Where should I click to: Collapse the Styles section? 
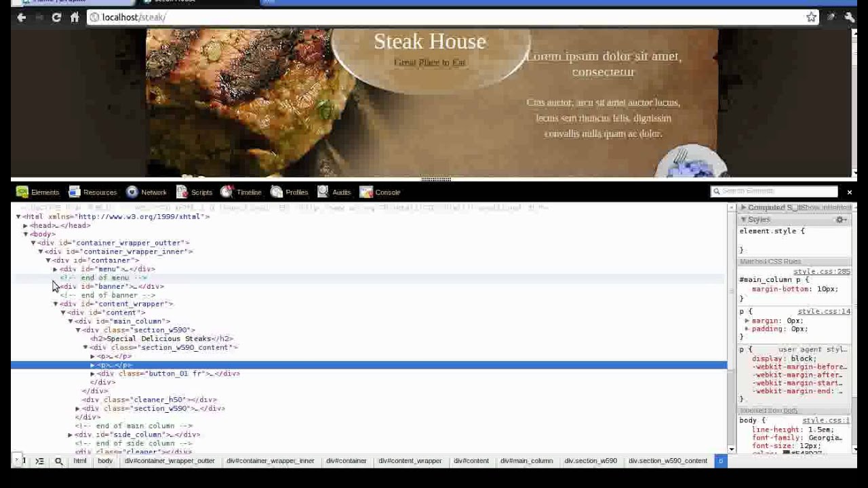point(744,220)
